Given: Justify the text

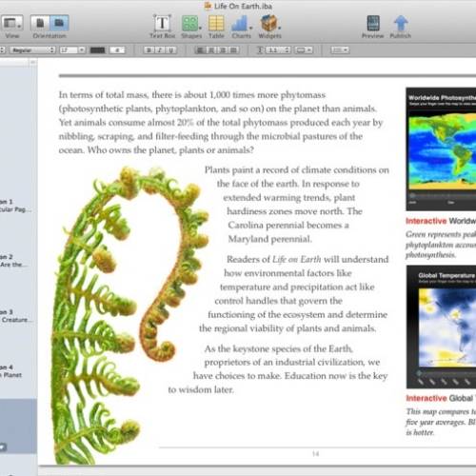Looking at the screenshot, I should [233, 50].
